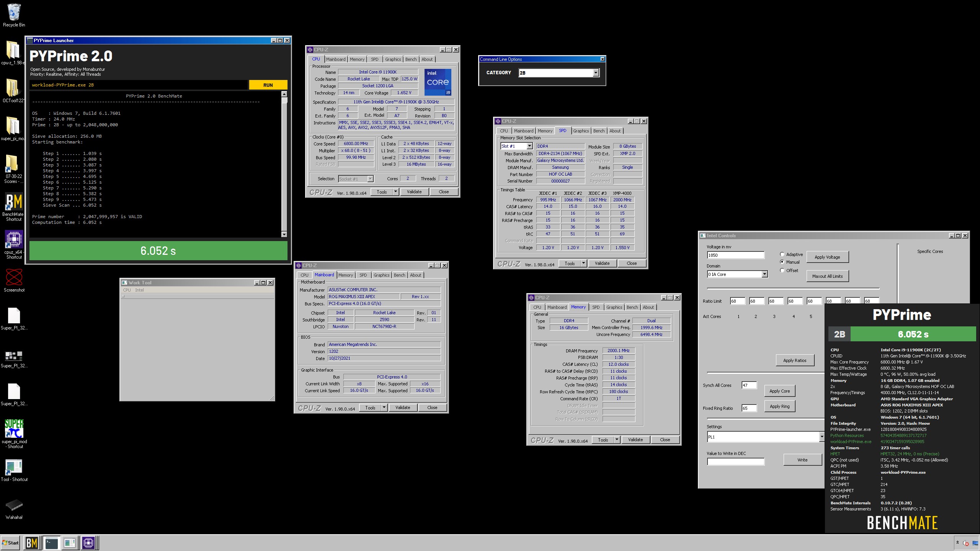Screen dimensions: 980x551
Task: Open the cpu-z_1.98 folder icon
Action: pyautogui.click(x=13, y=53)
